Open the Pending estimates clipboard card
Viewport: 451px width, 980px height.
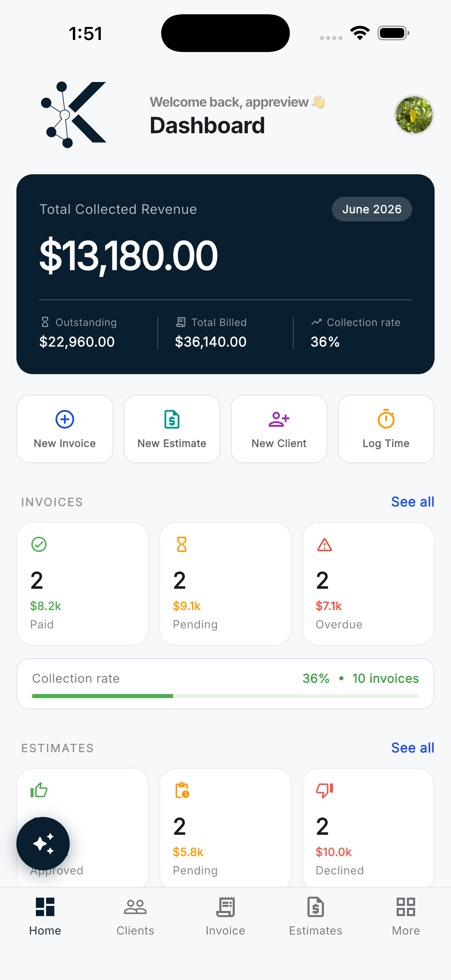225,828
